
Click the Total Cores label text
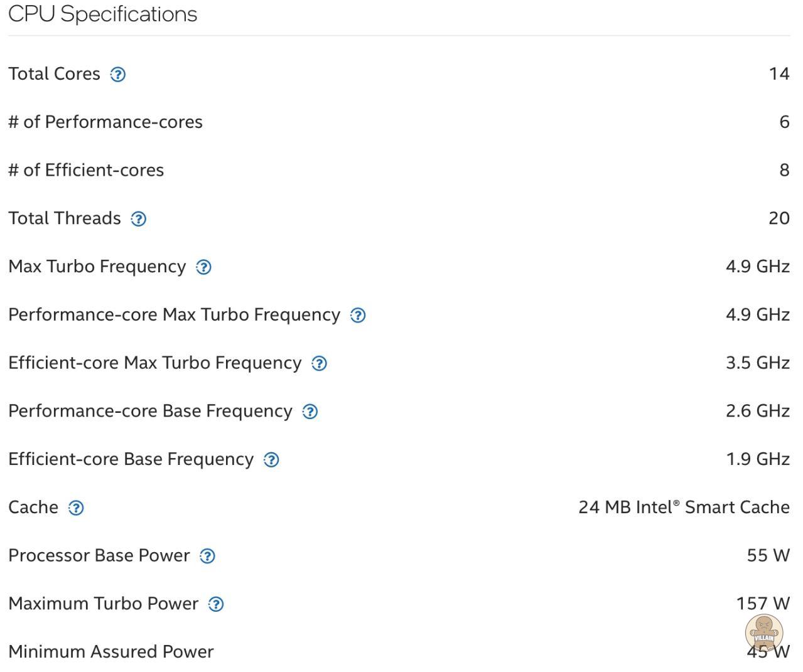tap(54, 73)
